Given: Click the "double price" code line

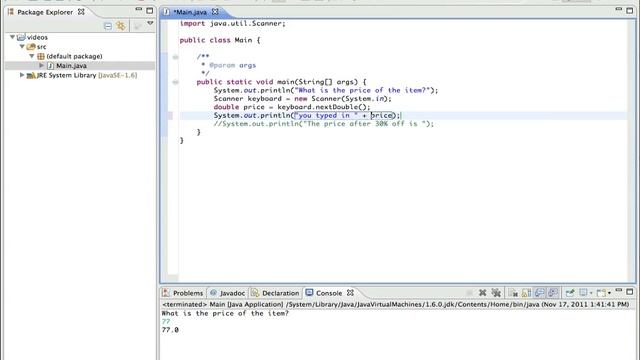Looking at the screenshot, I should pos(292,107).
